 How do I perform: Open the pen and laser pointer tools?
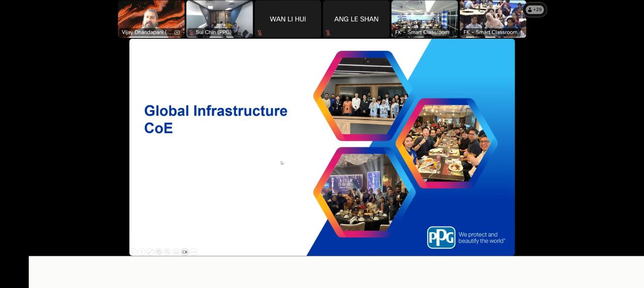[150, 252]
